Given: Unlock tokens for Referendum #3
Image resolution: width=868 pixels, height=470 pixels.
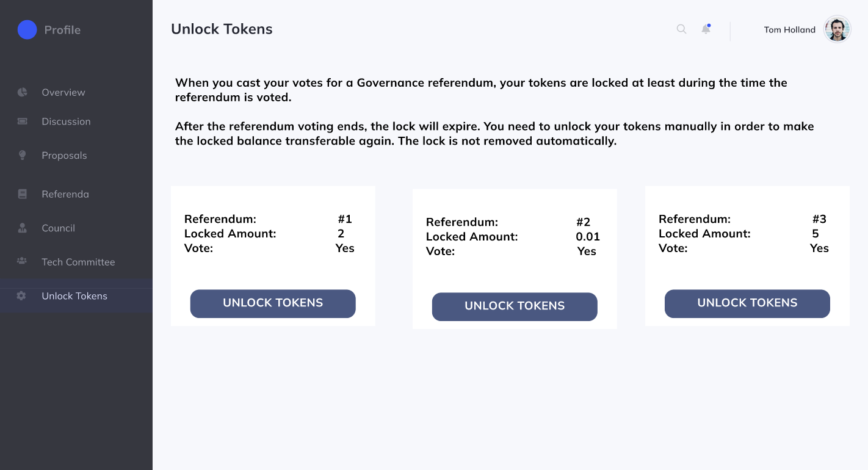Looking at the screenshot, I should pos(747,303).
